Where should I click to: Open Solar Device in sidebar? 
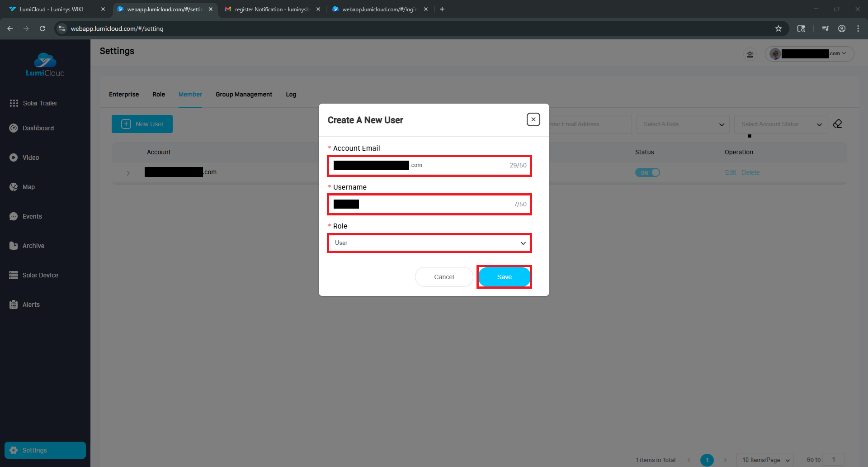point(40,275)
